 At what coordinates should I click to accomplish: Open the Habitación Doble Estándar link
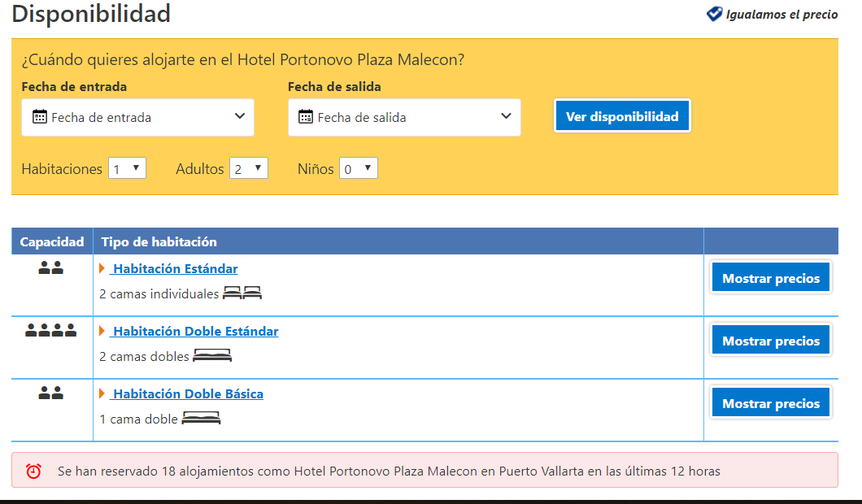[x=195, y=332]
